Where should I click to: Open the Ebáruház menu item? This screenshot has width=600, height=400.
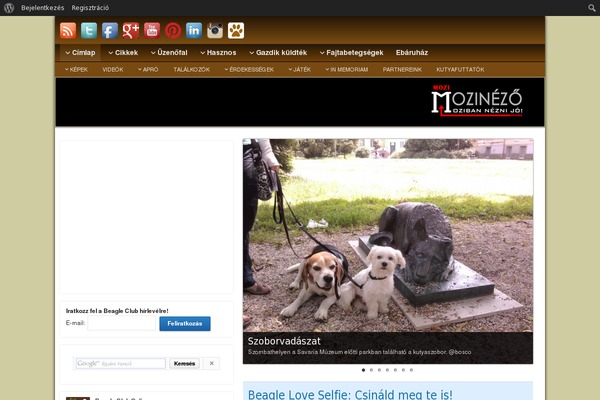[x=412, y=53]
